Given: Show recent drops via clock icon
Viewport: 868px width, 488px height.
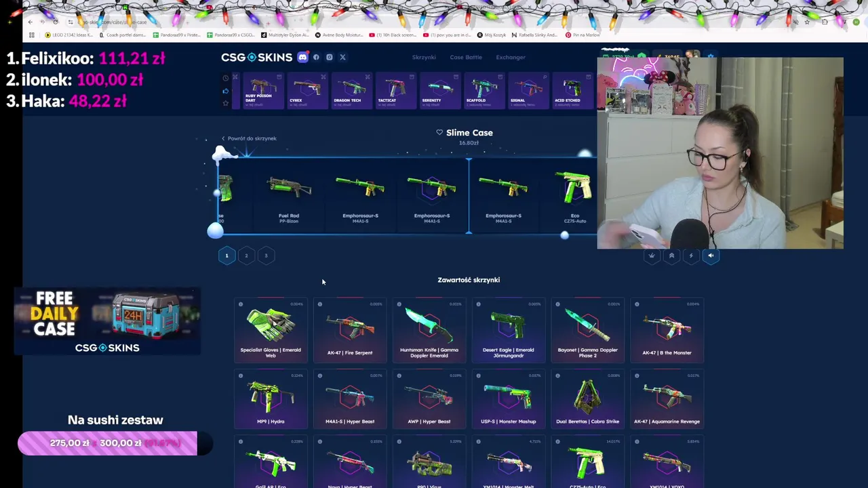Looking at the screenshot, I should coord(226,78).
